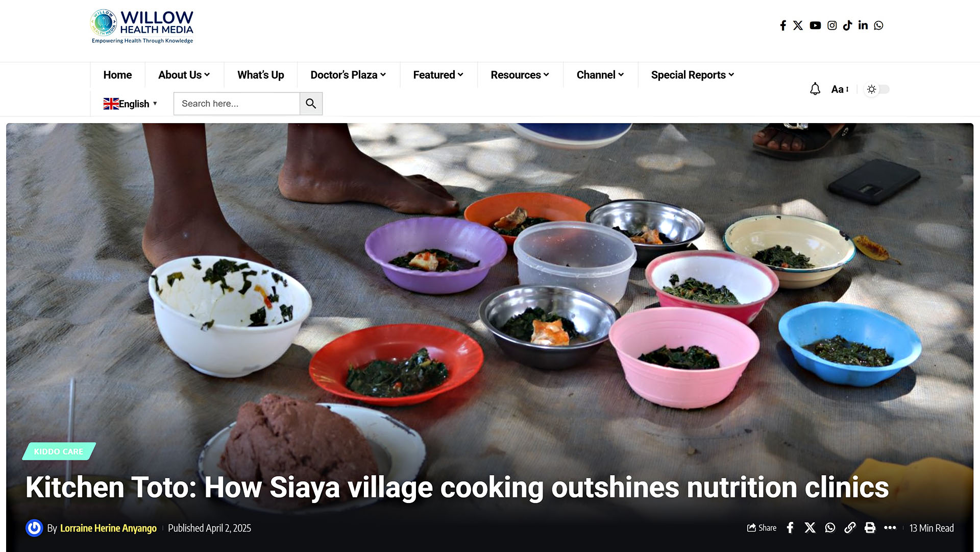Show more share options via the three dots

[890, 528]
